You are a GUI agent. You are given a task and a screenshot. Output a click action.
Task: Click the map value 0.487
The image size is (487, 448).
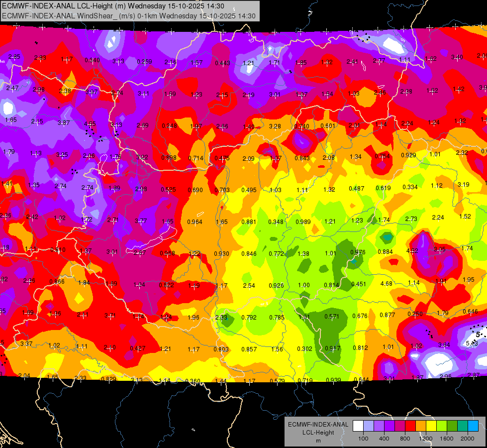[356, 189]
